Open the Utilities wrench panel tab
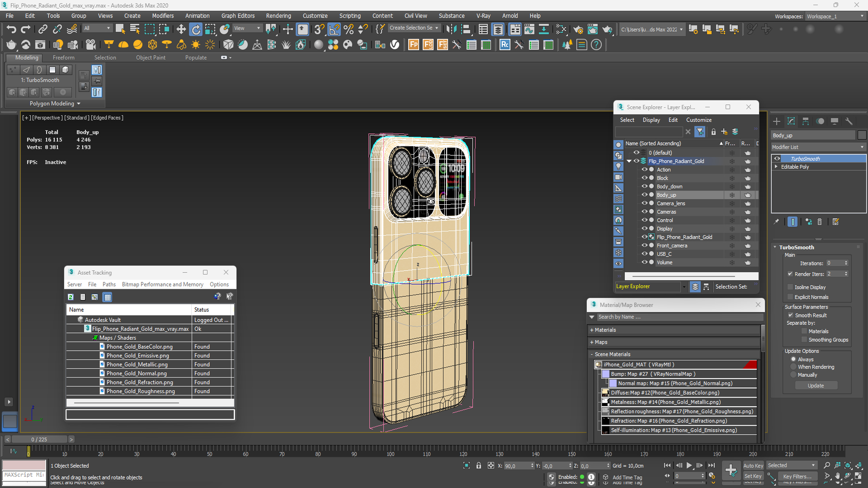 point(849,121)
